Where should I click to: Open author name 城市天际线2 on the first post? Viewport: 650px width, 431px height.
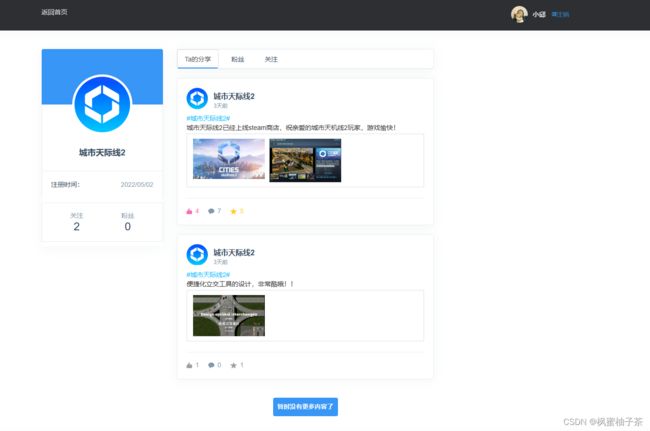point(234,96)
